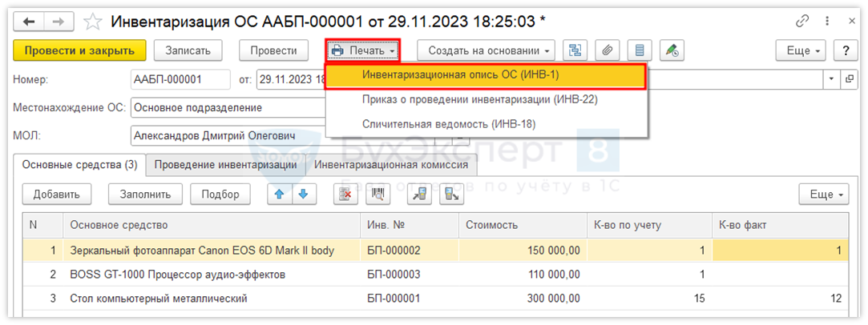Click cost cell 300 000,00
The width and height of the screenshot is (868, 325).
(523, 299)
